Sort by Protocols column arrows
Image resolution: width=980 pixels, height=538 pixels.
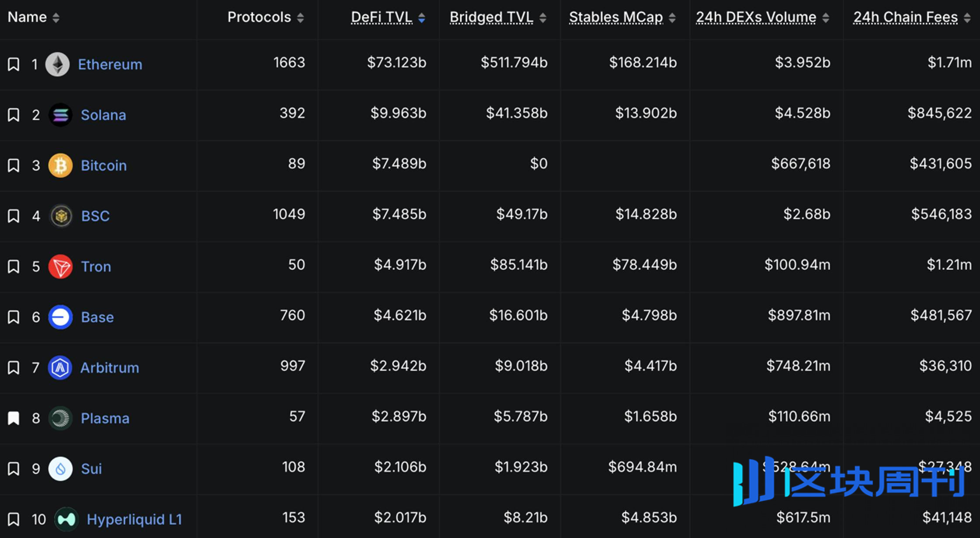point(300,17)
